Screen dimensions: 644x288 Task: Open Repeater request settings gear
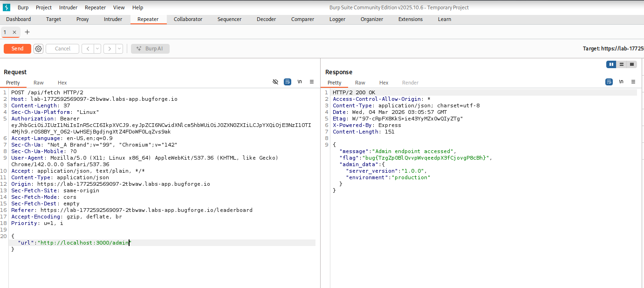38,49
